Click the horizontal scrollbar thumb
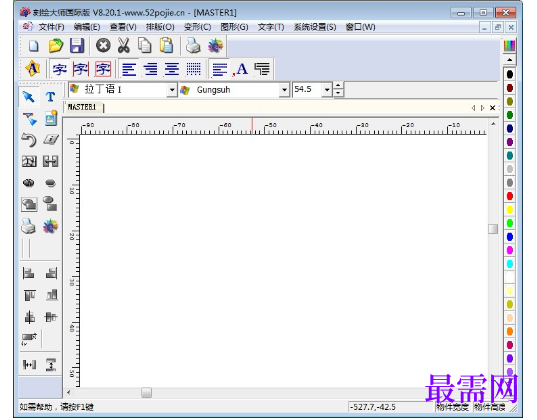Viewport: 537px width, 420px height. [146, 393]
